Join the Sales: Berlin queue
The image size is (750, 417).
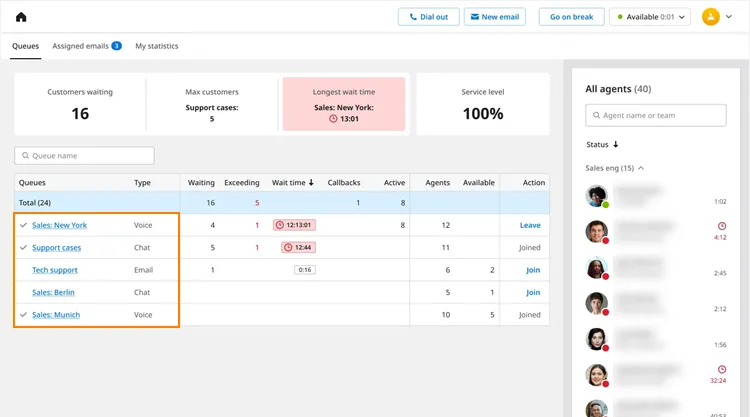[533, 293]
